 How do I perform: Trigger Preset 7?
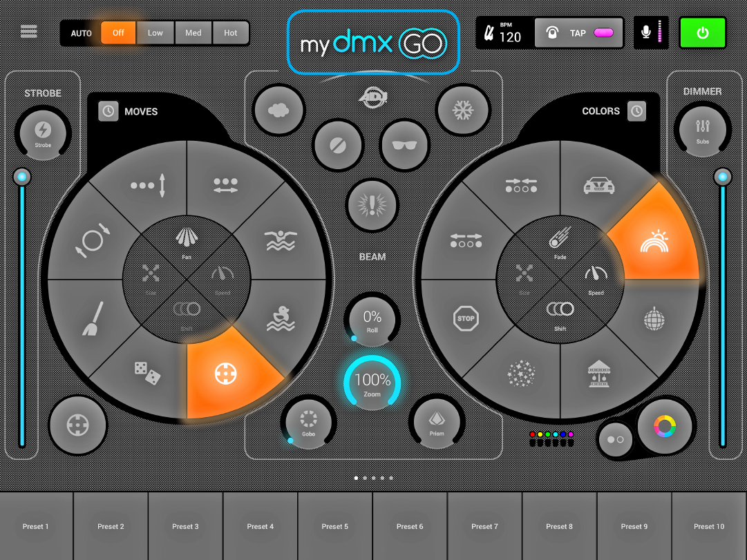(484, 526)
